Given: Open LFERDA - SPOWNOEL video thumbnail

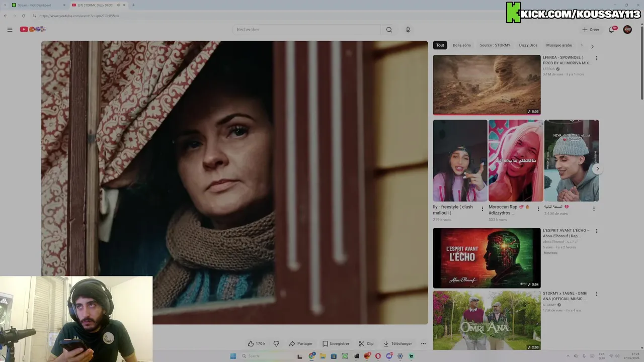Looking at the screenshot, I should tap(487, 85).
